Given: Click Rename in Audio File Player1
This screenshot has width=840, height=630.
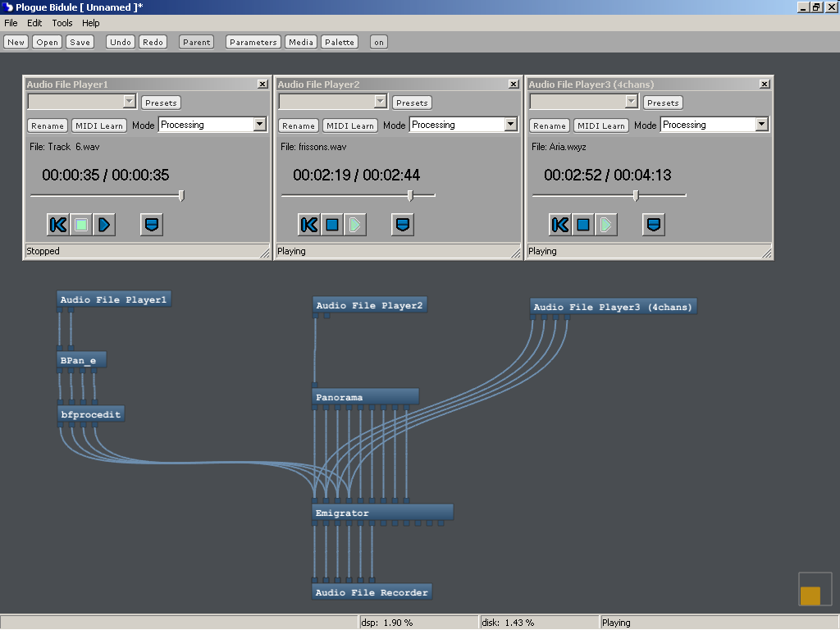Looking at the screenshot, I should click(x=47, y=126).
